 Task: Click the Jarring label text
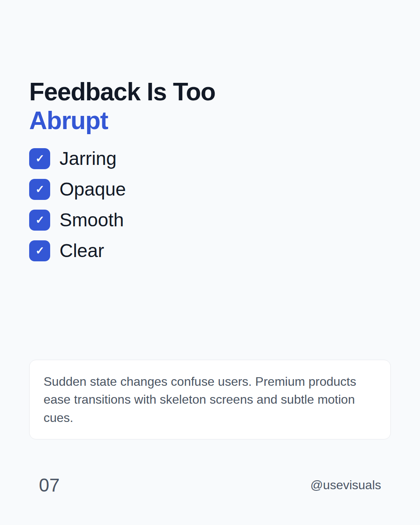88,159
